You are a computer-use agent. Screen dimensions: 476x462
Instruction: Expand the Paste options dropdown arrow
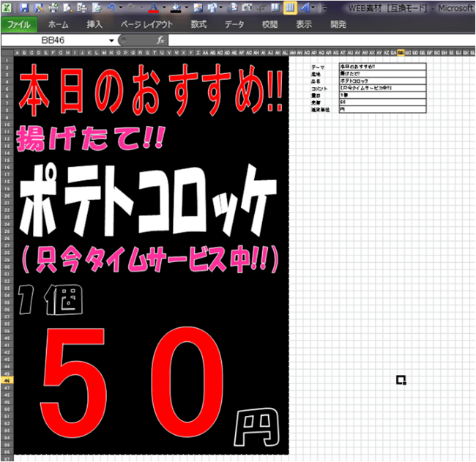click(221, 7)
